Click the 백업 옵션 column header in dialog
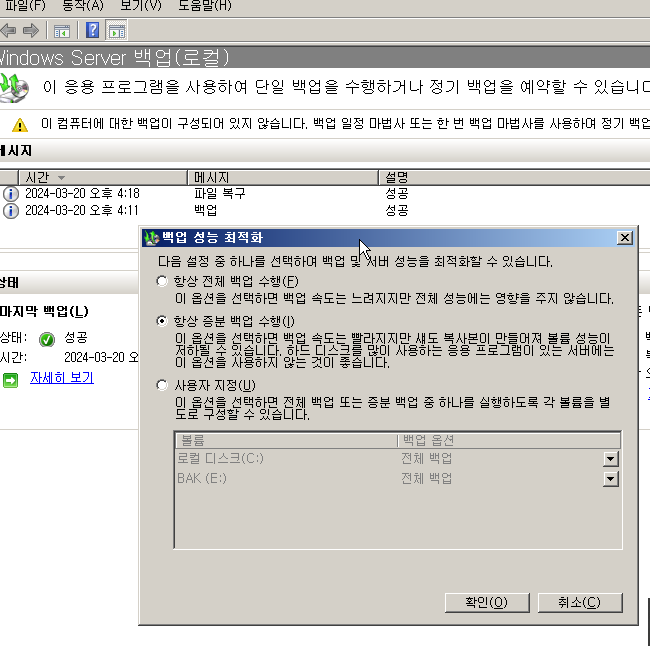Image resolution: width=650 pixels, height=646 pixels. tap(509, 440)
